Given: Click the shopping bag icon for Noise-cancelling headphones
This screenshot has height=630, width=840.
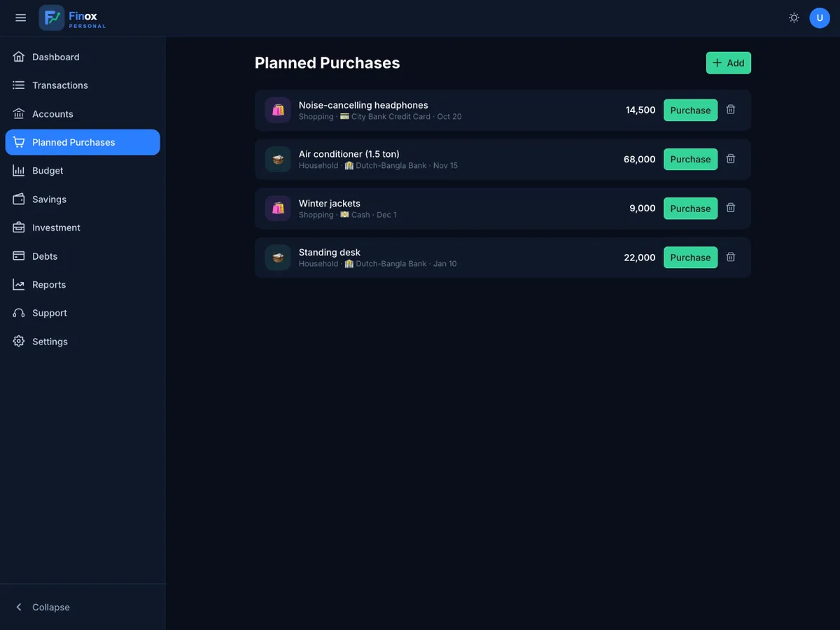Looking at the screenshot, I should tap(278, 110).
